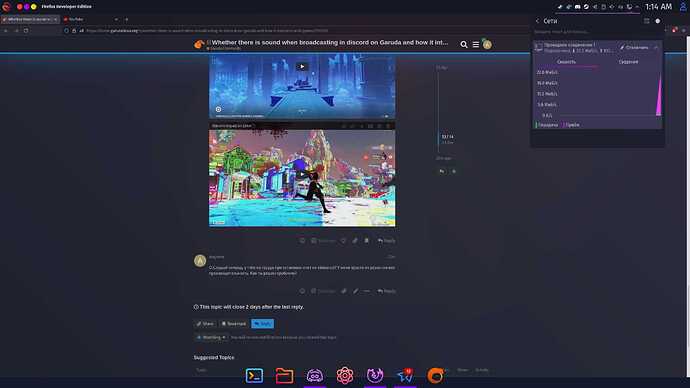The height and width of the screenshot is (388, 690).
Task: Select the first forum topic browser tab
Action: [x=29, y=19]
